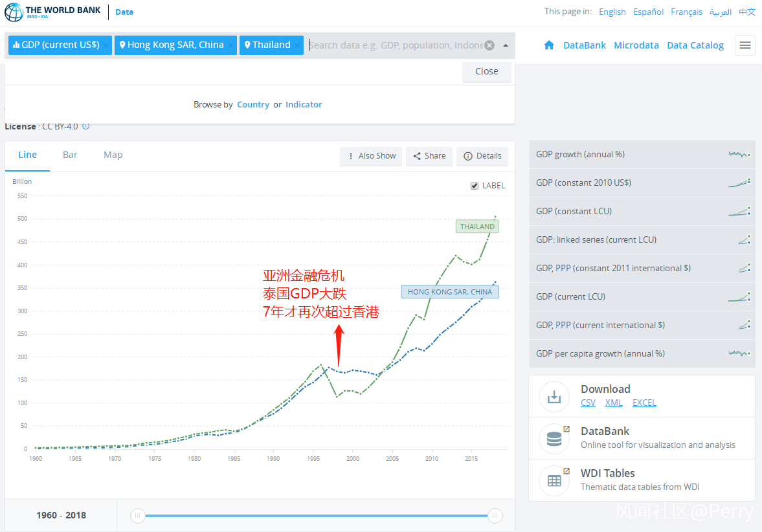The width and height of the screenshot is (762, 532).
Task: Click the search data input field
Action: [396, 45]
